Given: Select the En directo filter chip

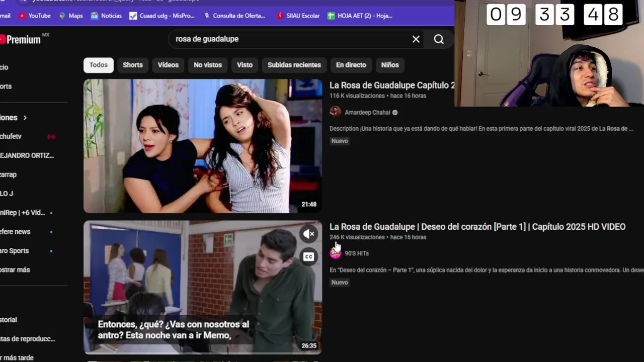Looking at the screenshot, I should click(x=351, y=65).
